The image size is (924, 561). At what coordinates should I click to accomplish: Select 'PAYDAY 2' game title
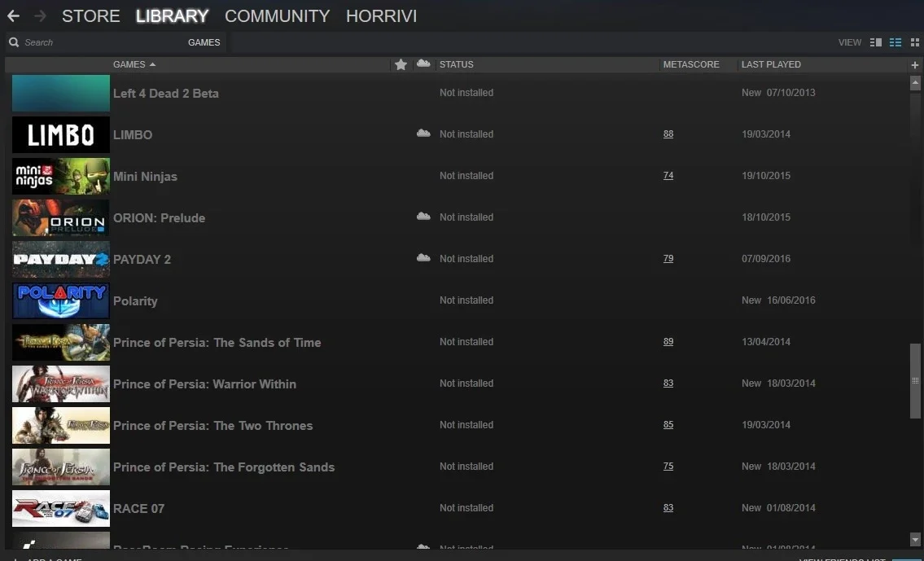click(x=142, y=259)
